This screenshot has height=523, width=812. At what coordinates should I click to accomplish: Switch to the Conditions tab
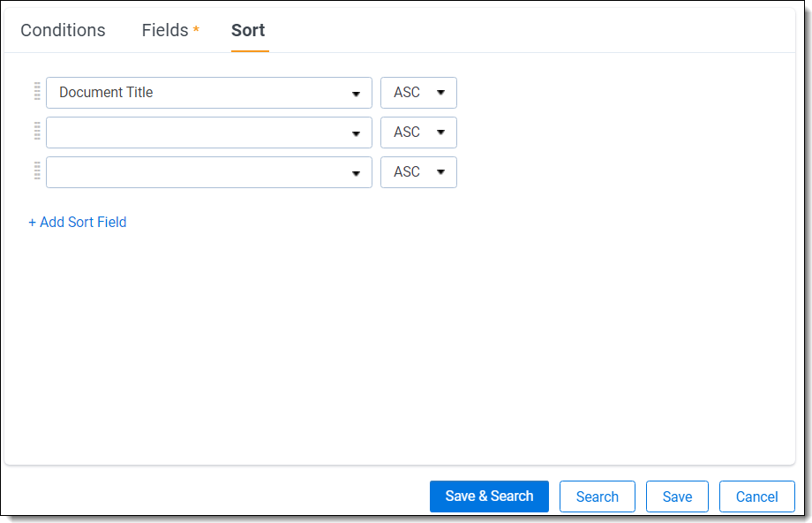tap(63, 30)
